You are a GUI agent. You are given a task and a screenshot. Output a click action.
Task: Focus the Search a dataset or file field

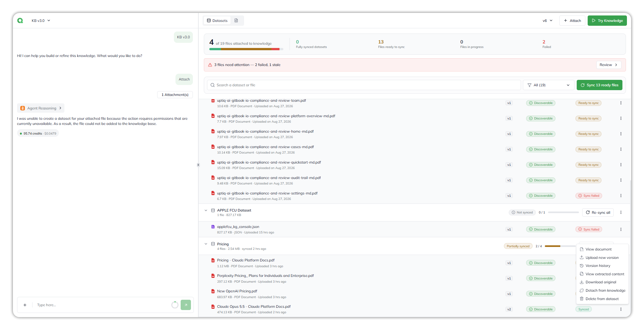(364, 85)
